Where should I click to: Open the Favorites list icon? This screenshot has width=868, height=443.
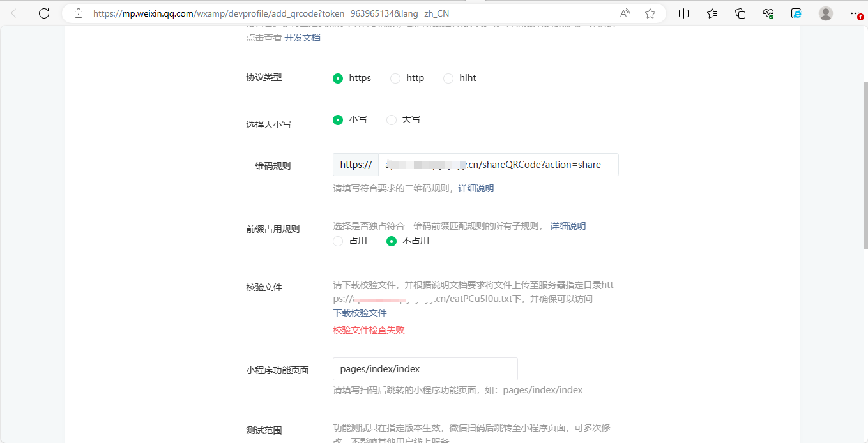click(x=712, y=13)
